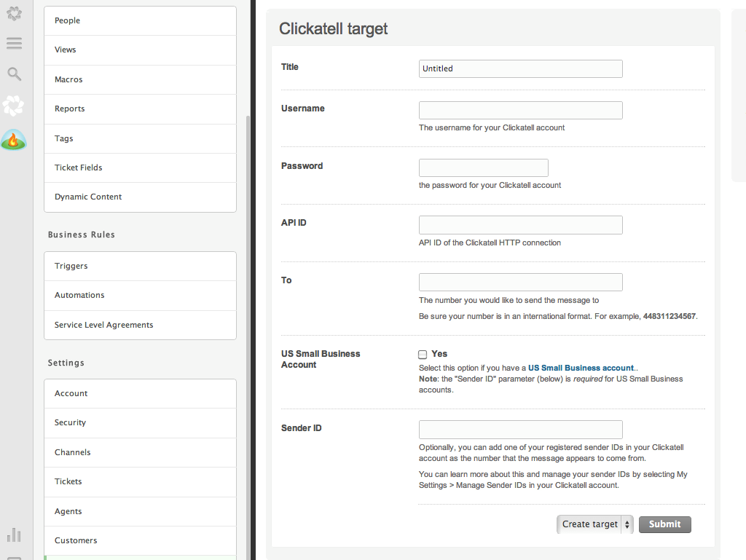Open the Create target dropdown
746x560 pixels.
(x=595, y=524)
